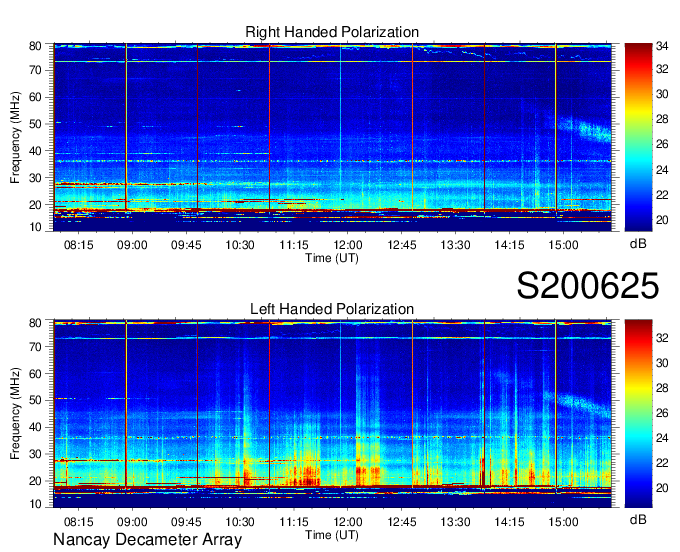This screenshot has height=552, width=680.
Task: Click the 09:00 time tick in Left Handed plot
Action: point(132,522)
